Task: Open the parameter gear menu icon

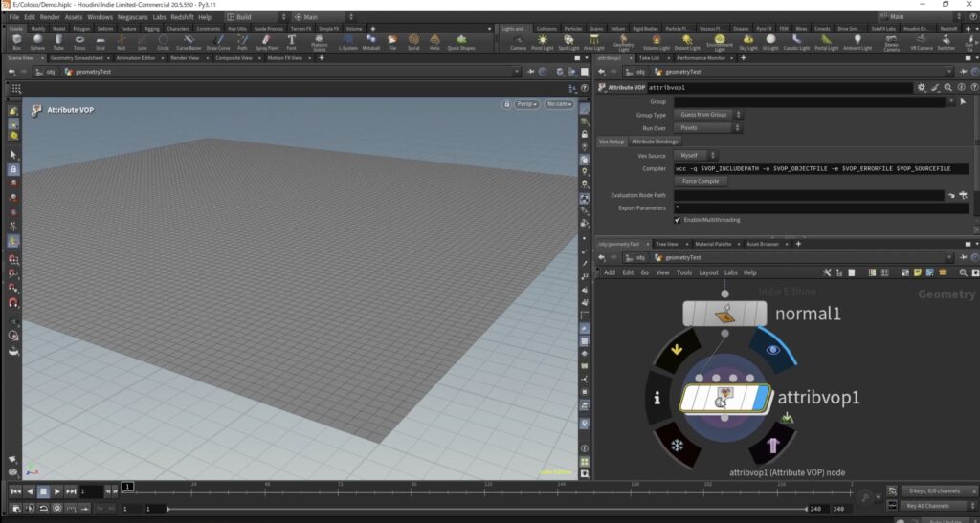Action: coord(920,87)
